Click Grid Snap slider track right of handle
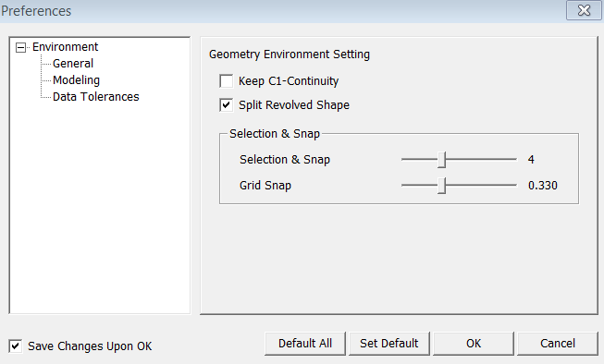 pos(482,186)
